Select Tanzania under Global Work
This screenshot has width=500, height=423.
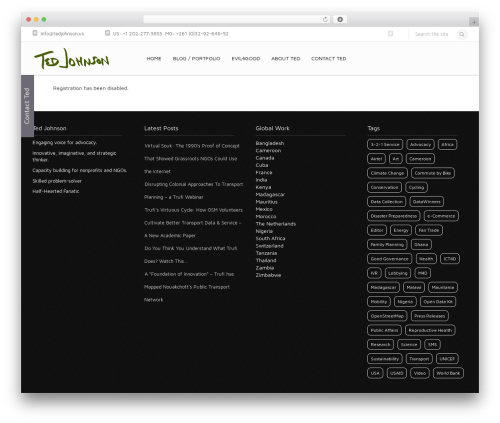[266, 253]
